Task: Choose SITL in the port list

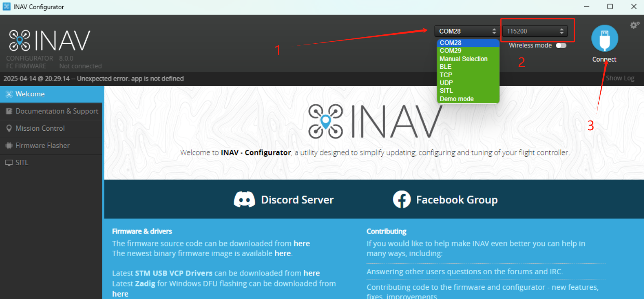Action: coord(468,91)
